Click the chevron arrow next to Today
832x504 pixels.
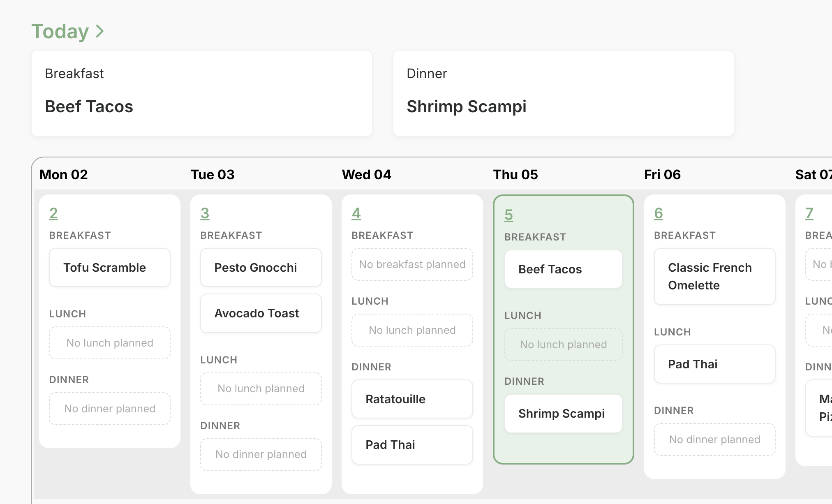[99, 31]
